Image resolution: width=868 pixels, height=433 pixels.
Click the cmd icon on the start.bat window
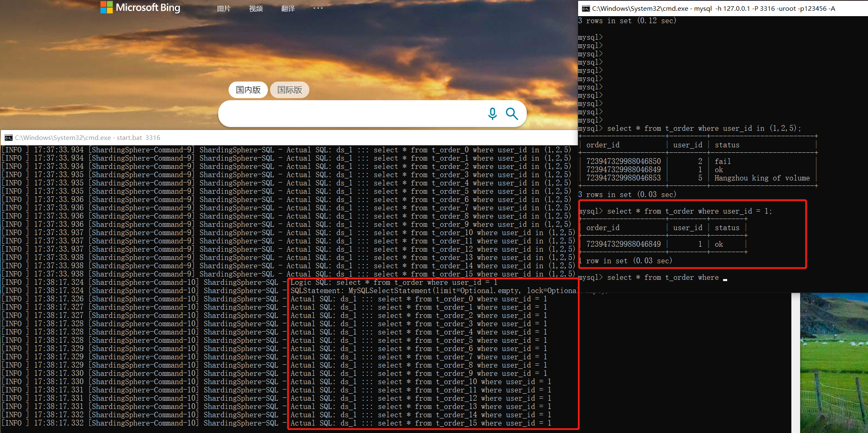pos(8,137)
